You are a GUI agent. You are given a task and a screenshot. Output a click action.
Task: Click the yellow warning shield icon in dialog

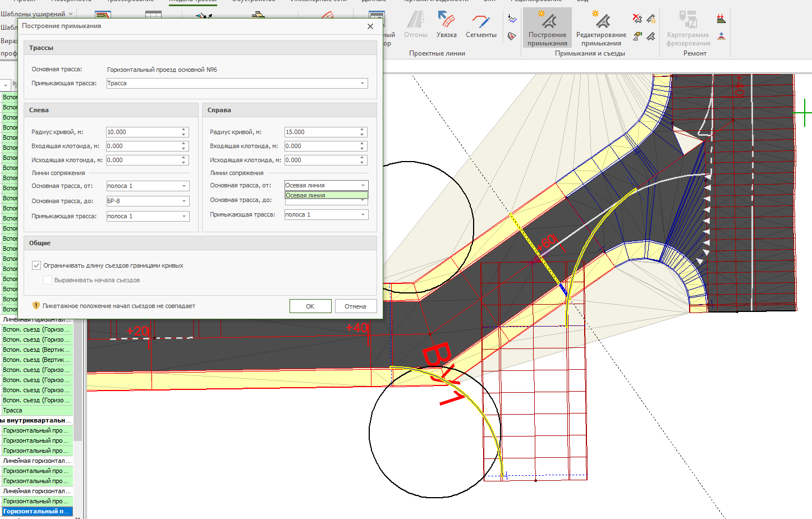pos(36,306)
